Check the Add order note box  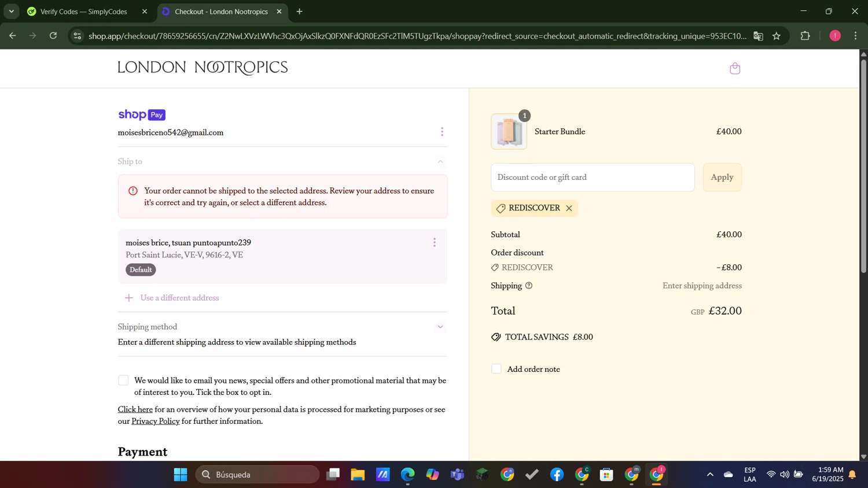(496, 369)
